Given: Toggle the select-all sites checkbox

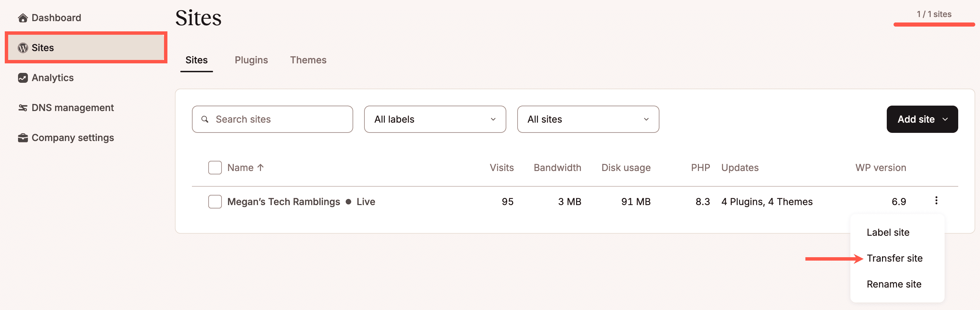Looking at the screenshot, I should point(215,168).
